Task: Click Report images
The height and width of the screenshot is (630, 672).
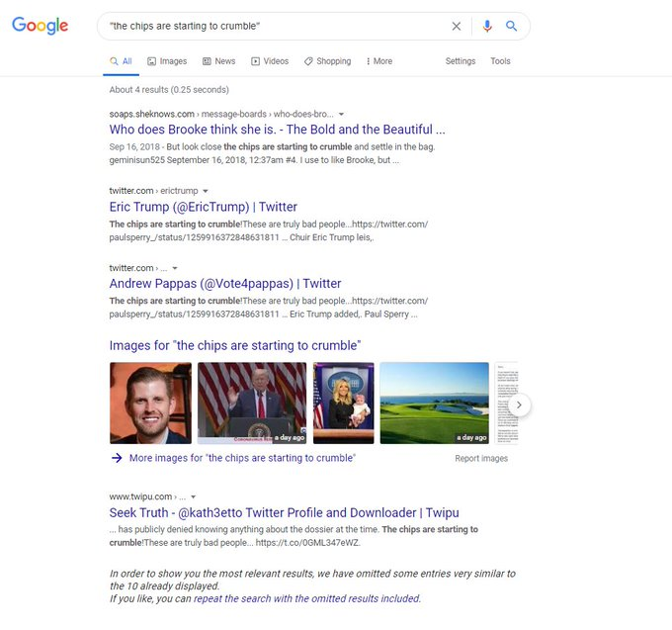Action: click(481, 459)
